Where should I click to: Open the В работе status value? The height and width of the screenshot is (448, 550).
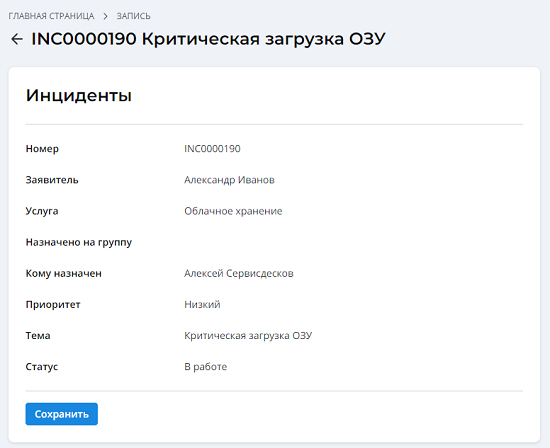(206, 367)
